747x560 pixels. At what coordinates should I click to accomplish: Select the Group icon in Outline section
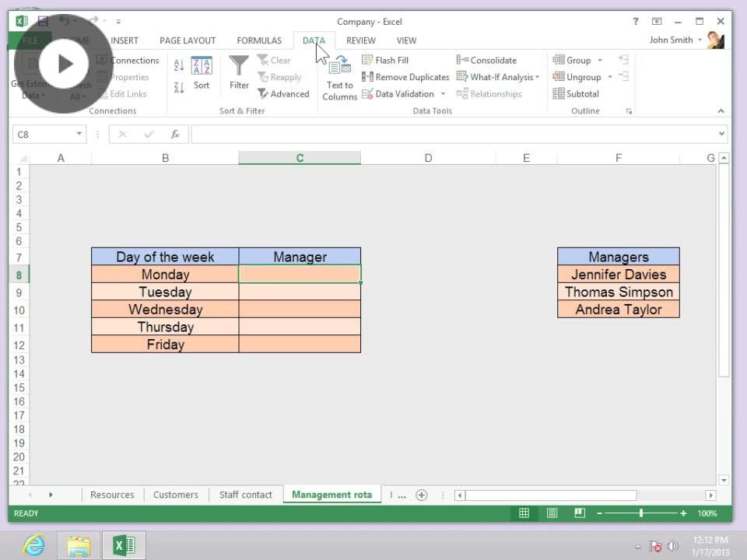576,60
